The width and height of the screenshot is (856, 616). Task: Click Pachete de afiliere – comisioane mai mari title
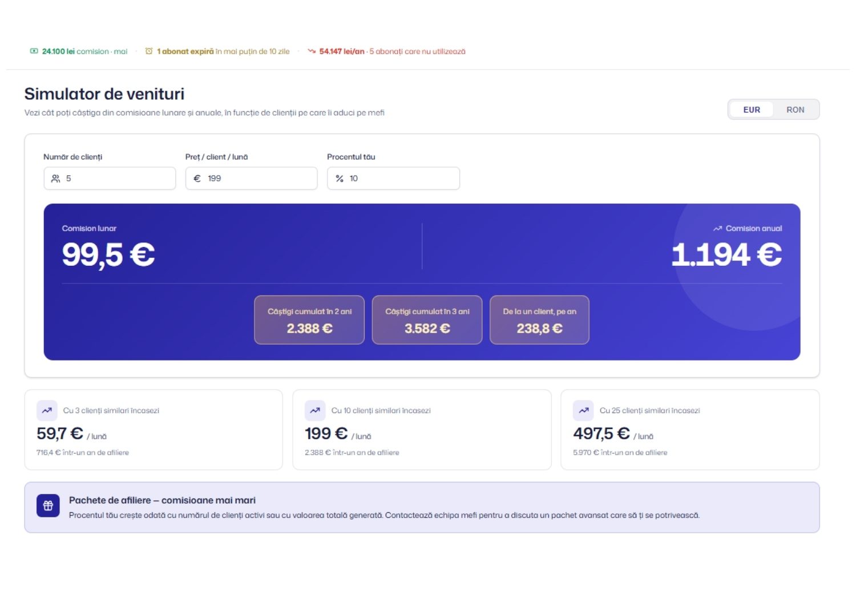click(162, 500)
